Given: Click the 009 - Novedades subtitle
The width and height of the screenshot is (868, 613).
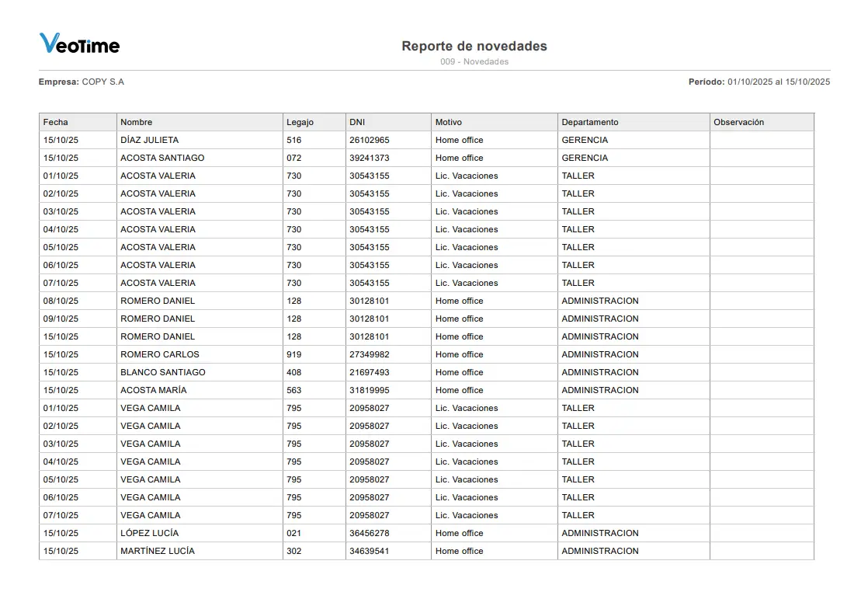Looking at the screenshot, I should click(474, 61).
